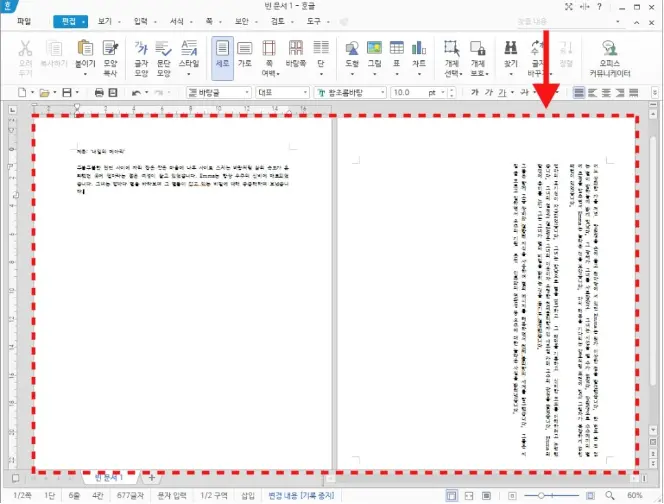Viewport: 664px width, 504px height.
Task: Toggle 삽입 insert mode in status bar
Action: (x=246, y=496)
